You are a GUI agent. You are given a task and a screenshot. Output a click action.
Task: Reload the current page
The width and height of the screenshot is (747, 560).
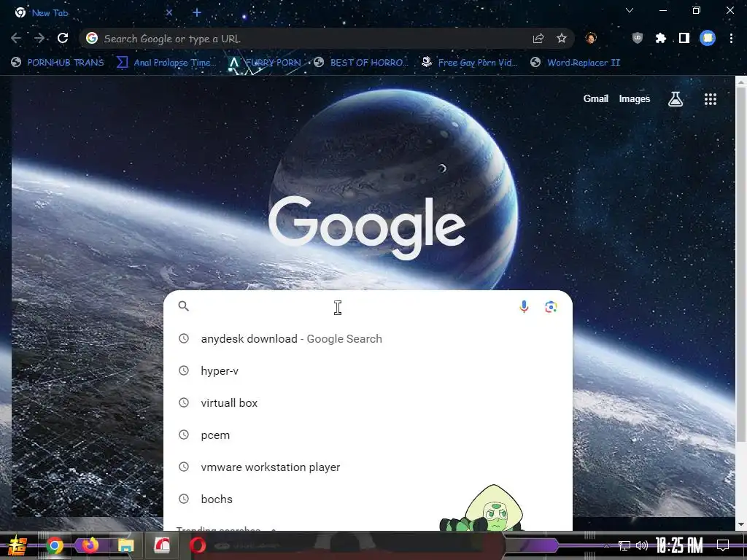click(x=63, y=38)
